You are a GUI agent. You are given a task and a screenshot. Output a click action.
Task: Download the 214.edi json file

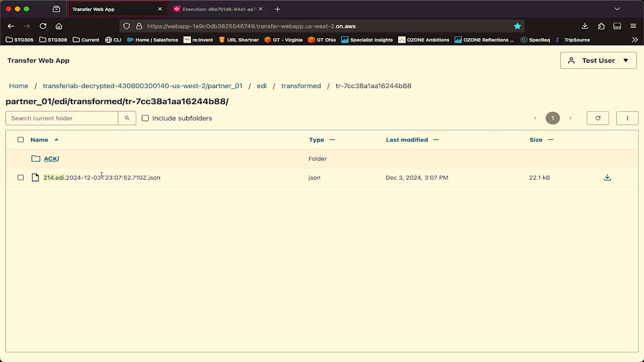607,178
